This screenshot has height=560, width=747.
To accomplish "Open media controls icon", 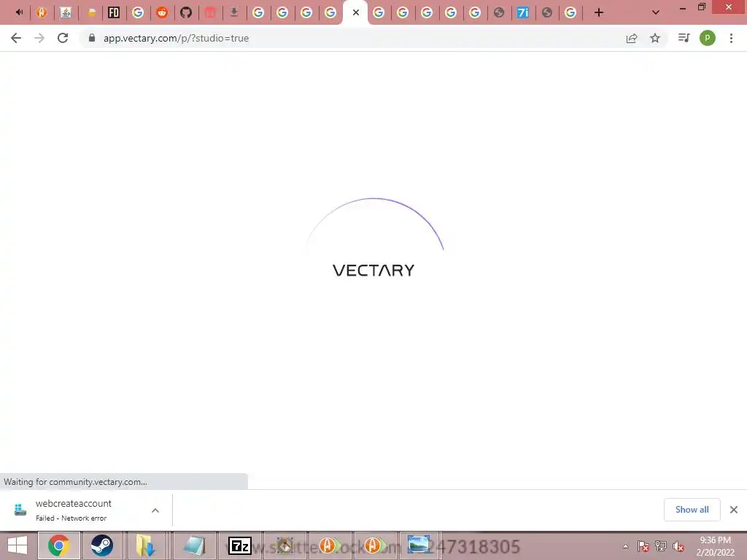I will [x=684, y=38].
